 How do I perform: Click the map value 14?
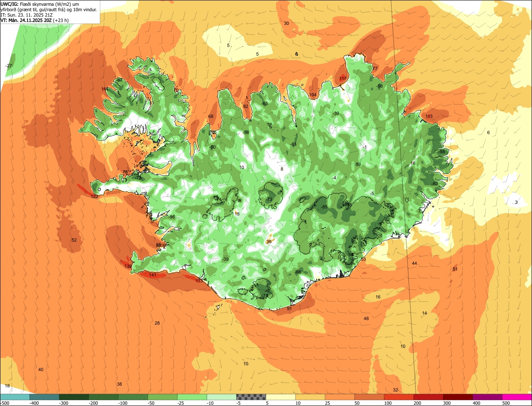pos(424,313)
